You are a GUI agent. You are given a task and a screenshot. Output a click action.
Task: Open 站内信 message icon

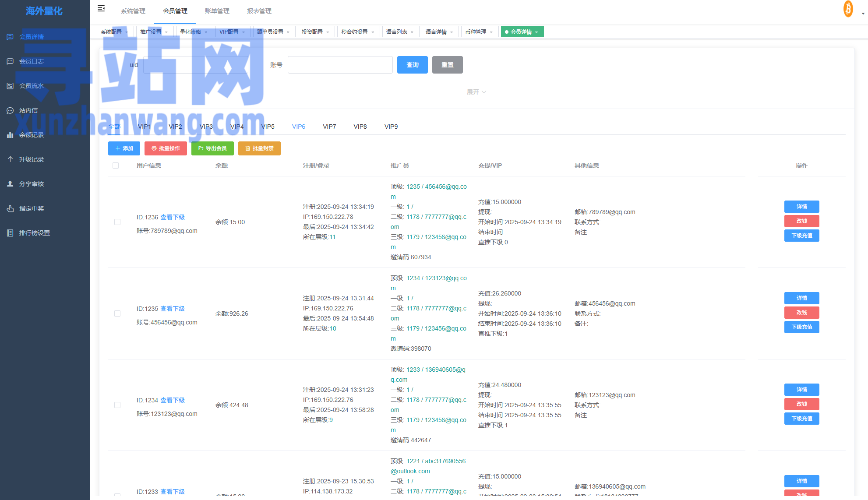click(x=10, y=110)
